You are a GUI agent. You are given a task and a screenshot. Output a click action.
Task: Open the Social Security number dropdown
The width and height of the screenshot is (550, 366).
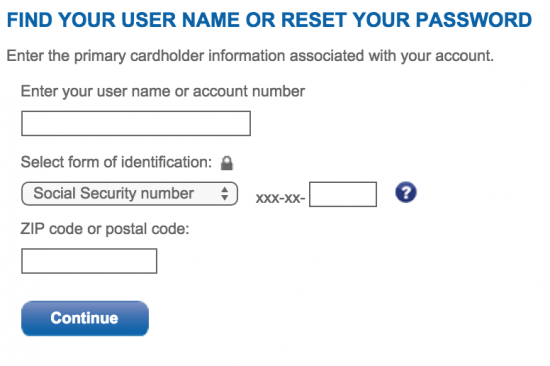(x=129, y=193)
